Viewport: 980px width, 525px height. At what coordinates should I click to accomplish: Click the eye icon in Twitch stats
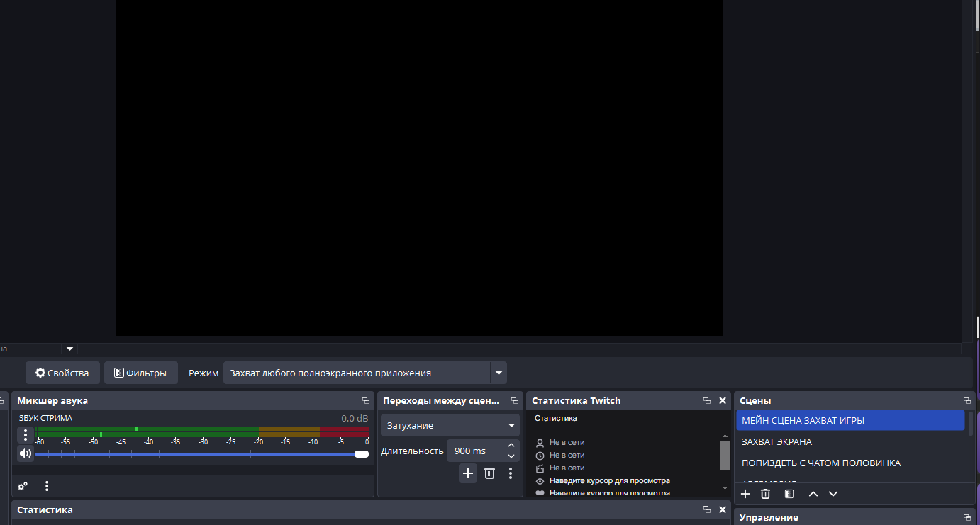click(540, 481)
